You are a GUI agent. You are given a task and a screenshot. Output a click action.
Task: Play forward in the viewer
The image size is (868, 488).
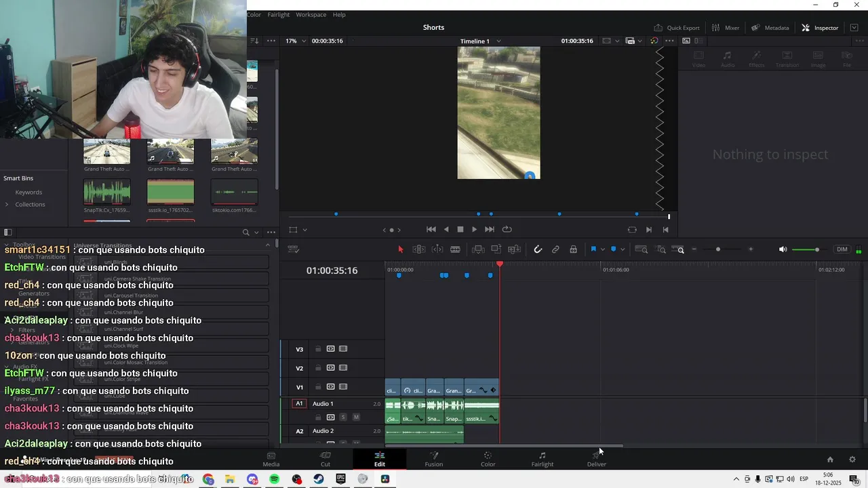click(475, 230)
